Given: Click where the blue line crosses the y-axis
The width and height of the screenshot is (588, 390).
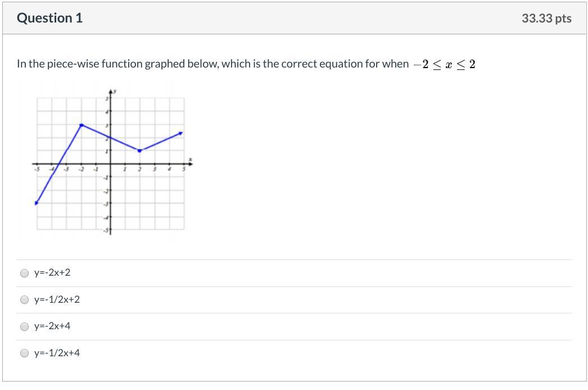Looking at the screenshot, I should click(x=110, y=138).
